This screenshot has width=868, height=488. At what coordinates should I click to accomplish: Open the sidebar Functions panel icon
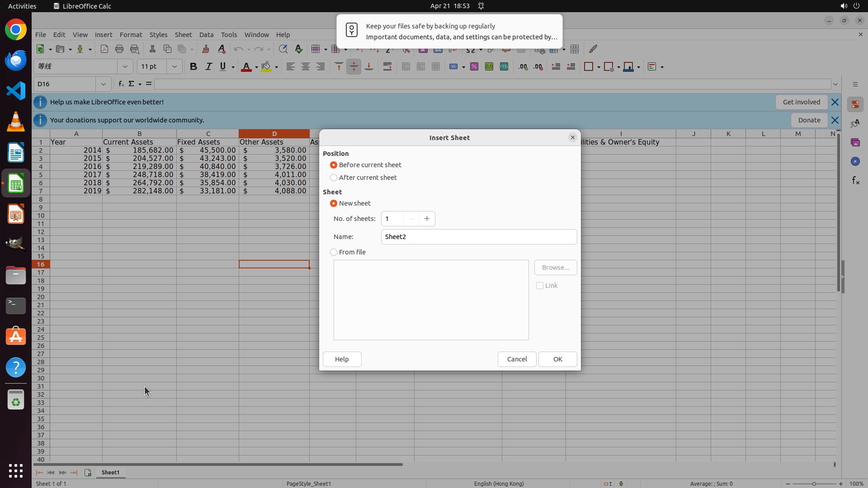tap(855, 181)
